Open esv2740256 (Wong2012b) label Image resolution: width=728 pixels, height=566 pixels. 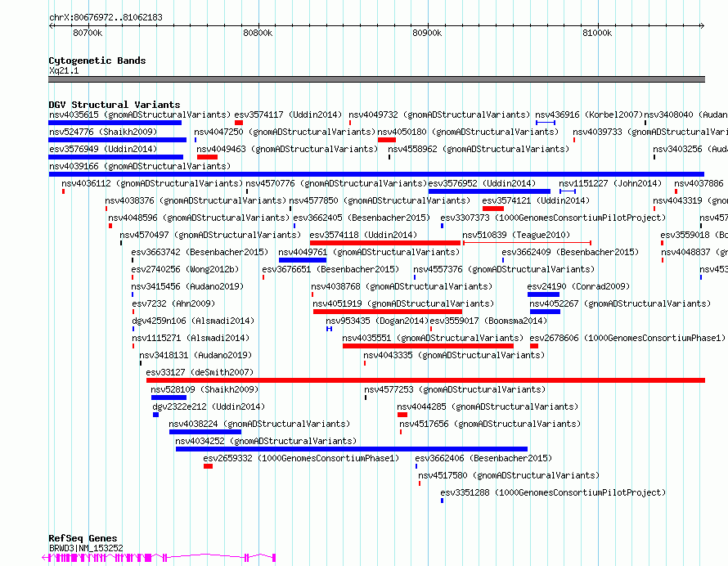pos(185,269)
